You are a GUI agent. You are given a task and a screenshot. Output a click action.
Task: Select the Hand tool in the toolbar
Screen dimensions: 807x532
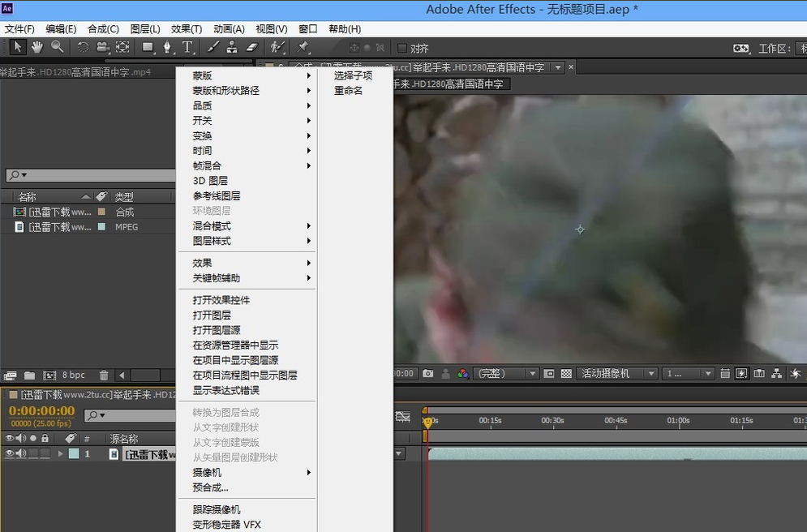click(37, 47)
